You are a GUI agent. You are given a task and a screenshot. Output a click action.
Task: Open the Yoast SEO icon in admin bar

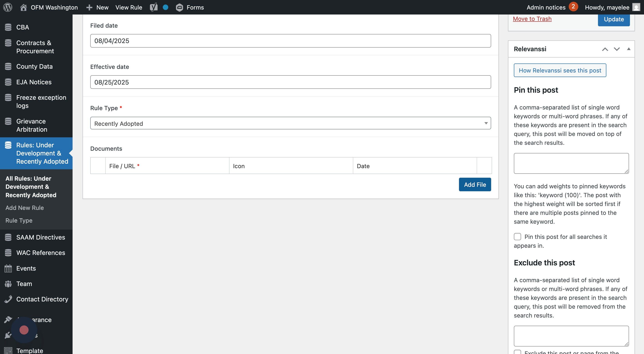pos(154,7)
